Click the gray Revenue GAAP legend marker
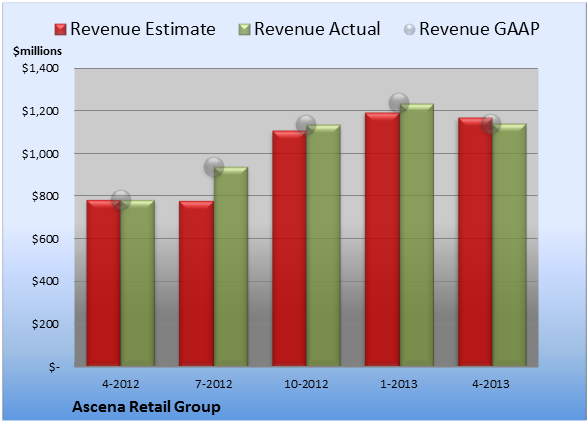This screenshot has height=422, width=588. 409,30
